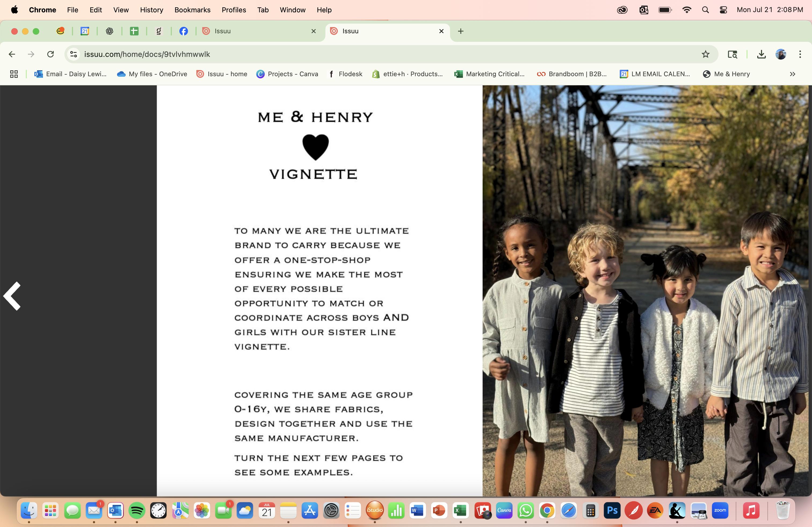The width and height of the screenshot is (812, 527).
Task: Expand hidden bookmarks overflow chevron
Action: [792, 74]
